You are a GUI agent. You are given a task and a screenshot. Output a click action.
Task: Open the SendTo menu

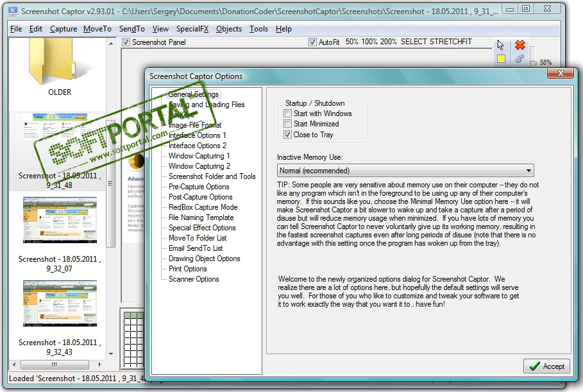[132, 29]
